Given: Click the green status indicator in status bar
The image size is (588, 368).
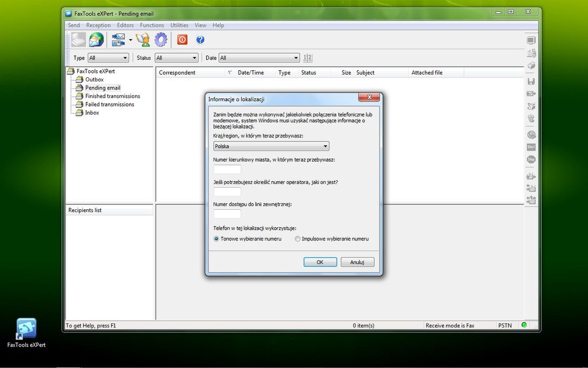Looking at the screenshot, I should tap(524, 325).
